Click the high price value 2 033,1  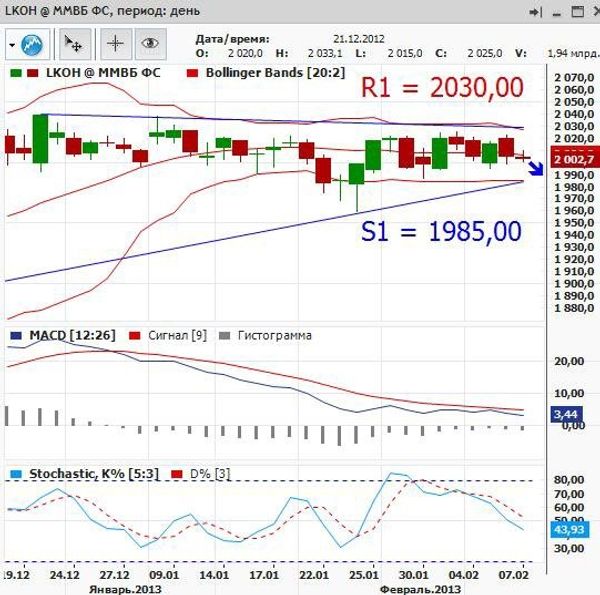[325, 54]
